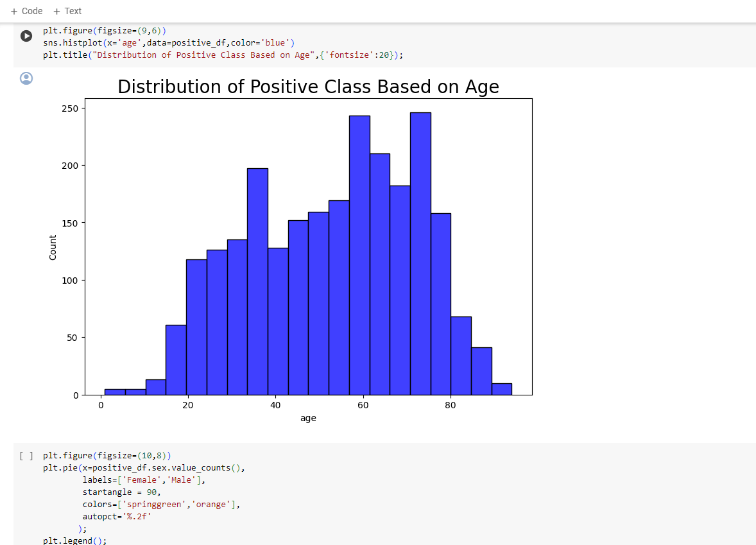Click the 250 y-axis tick label
The width and height of the screenshot is (756, 545).
(x=70, y=108)
